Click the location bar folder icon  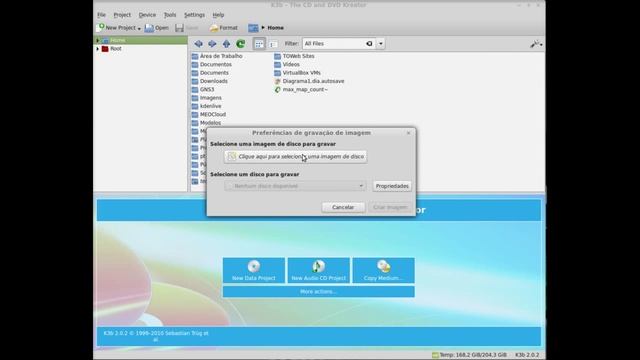[x=253, y=28]
